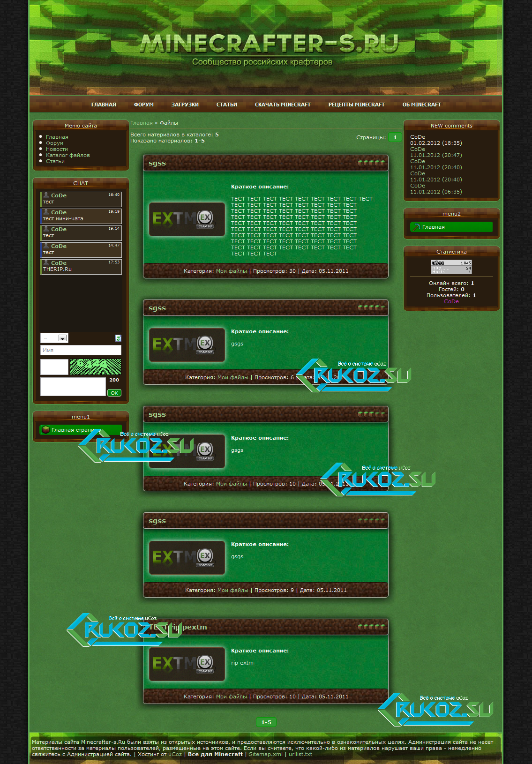Screen dimensions: 532x764
Task: Open Статьи in the Меню сайта sidebar
Action: (55, 161)
